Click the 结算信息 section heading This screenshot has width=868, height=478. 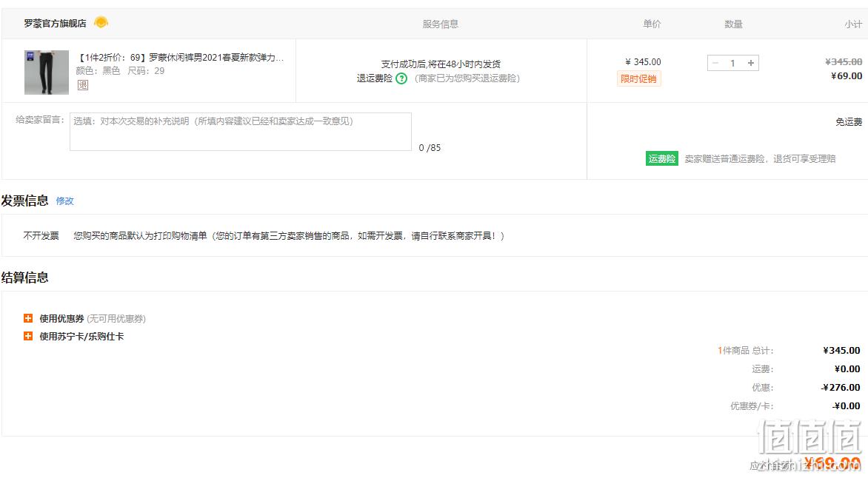pyautogui.click(x=24, y=277)
